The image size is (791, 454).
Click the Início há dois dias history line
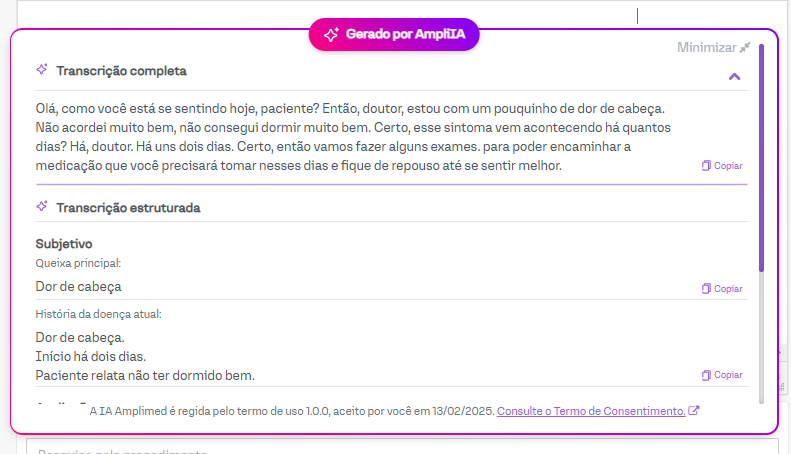coord(91,356)
